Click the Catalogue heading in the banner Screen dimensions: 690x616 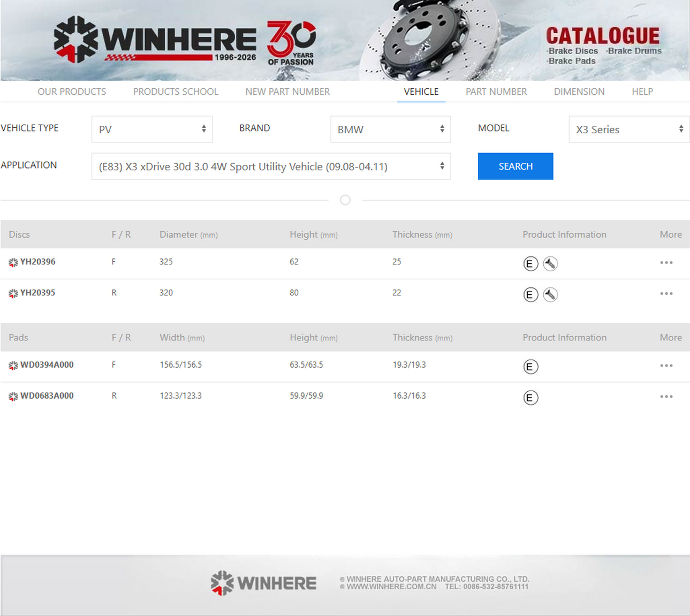coord(603,36)
